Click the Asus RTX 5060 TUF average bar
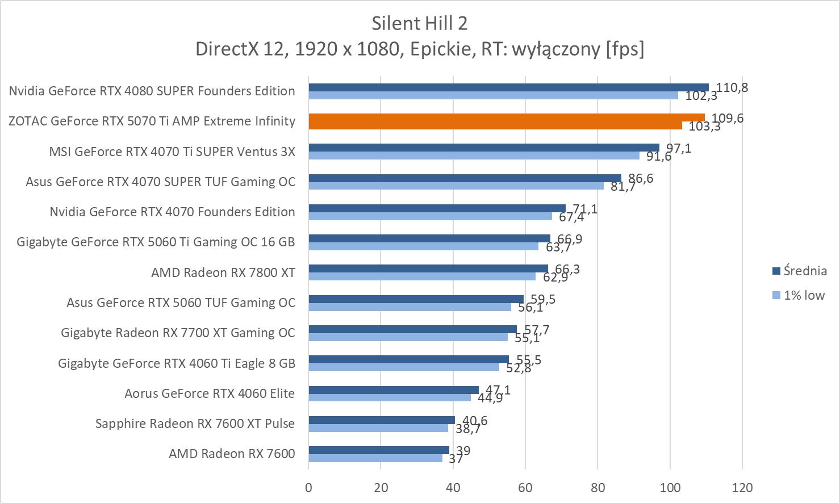 point(416,299)
